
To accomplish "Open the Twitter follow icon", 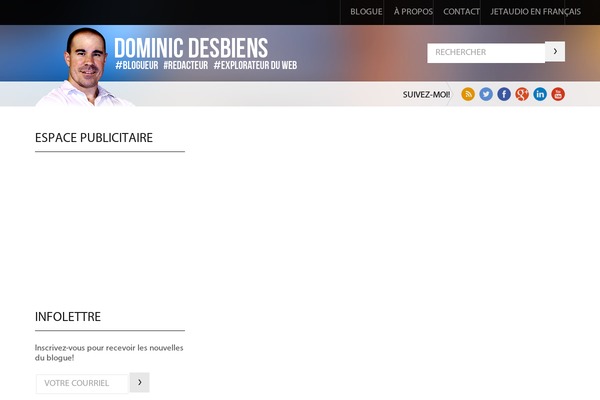I will pyautogui.click(x=486, y=94).
